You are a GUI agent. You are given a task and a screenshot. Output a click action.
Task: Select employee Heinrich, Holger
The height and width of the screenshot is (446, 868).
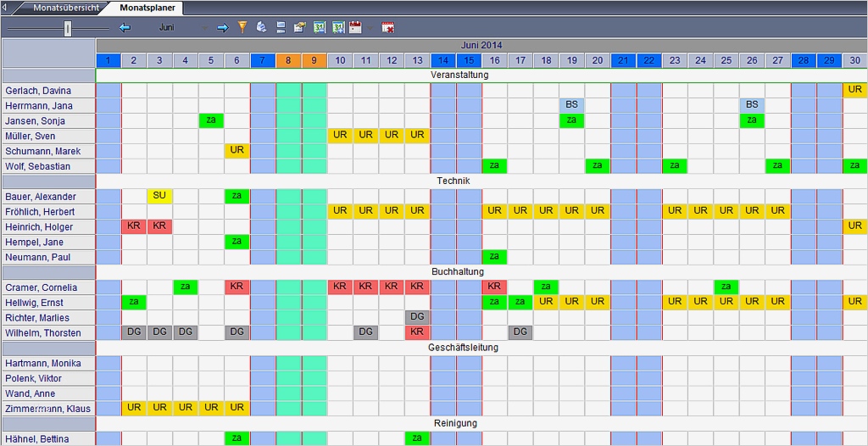coord(48,226)
